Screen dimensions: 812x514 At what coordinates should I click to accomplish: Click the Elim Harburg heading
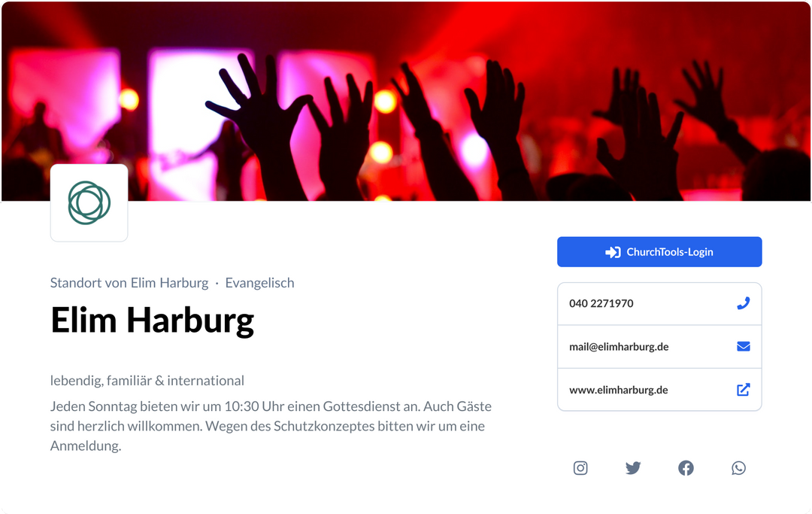point(152,320)
